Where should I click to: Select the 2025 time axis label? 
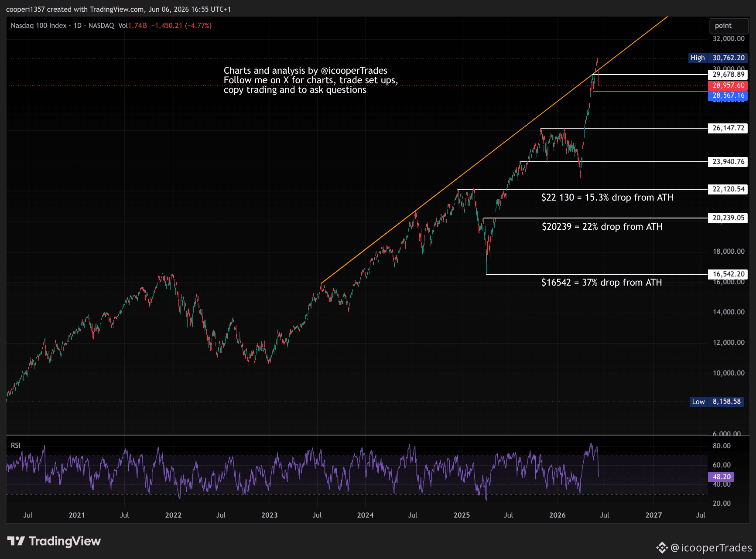pyautogui.click(x=462, y=515)
